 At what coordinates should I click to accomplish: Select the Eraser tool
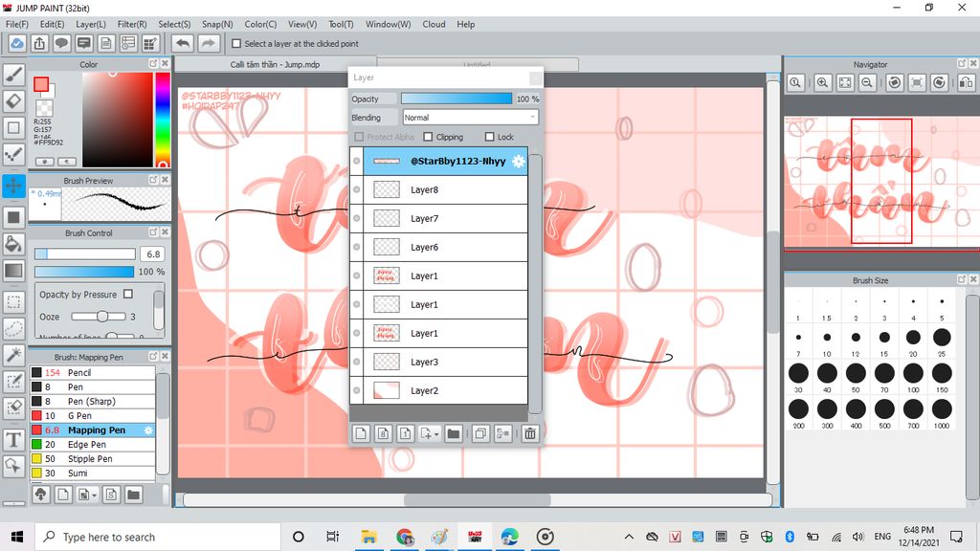click(x=13, y=101)
